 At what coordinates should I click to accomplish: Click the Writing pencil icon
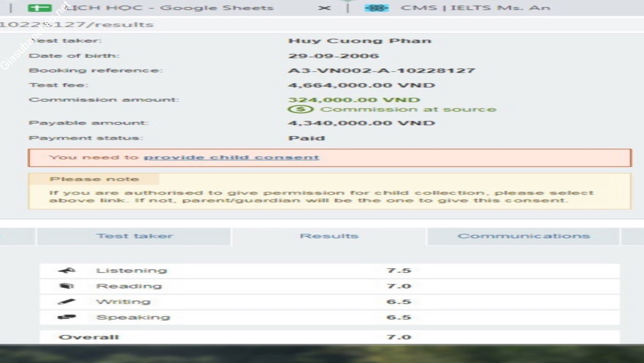coord(66,302)
